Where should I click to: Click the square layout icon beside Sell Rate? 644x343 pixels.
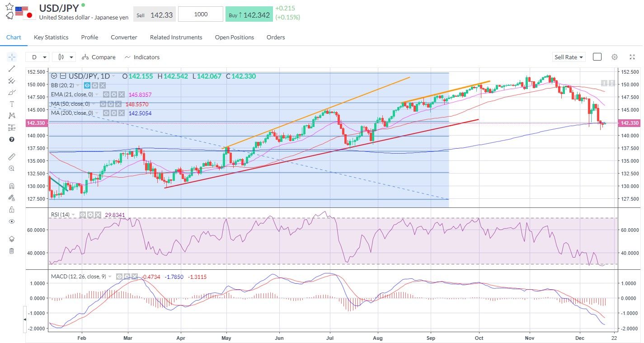pos(597,57)
